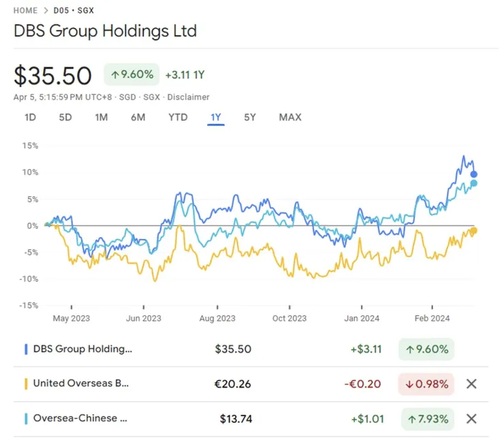Viewport: 504px width, 440px height.
Task: Remove United Overseas Bank comparison with X
Action: [471, 383]
